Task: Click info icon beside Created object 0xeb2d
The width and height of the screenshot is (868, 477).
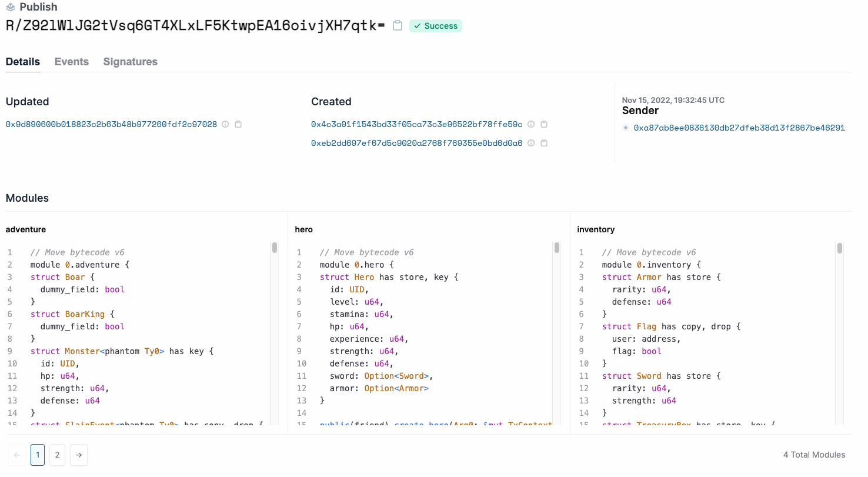Action: (531, 143)
